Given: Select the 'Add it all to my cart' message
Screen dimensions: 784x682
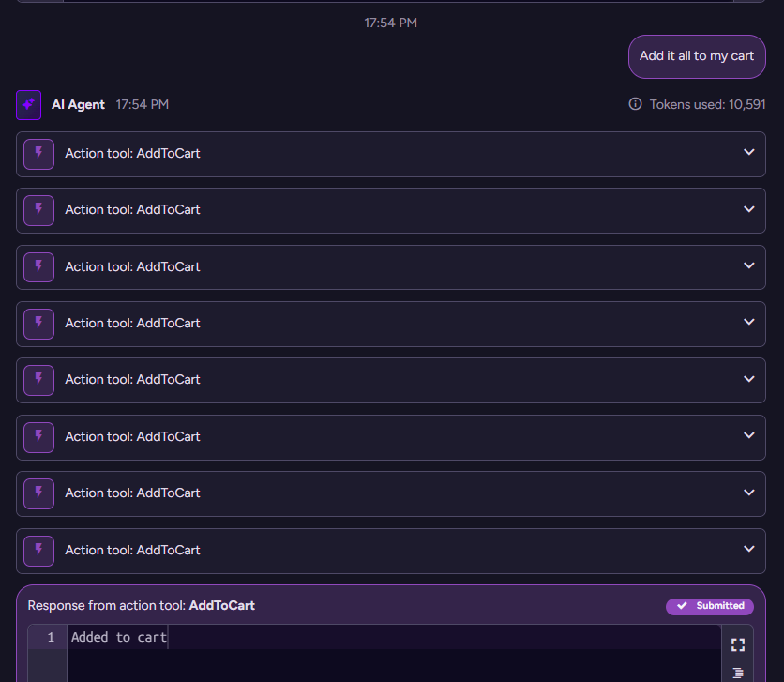Looking at the screenshot, I should (x=696, y=56).
